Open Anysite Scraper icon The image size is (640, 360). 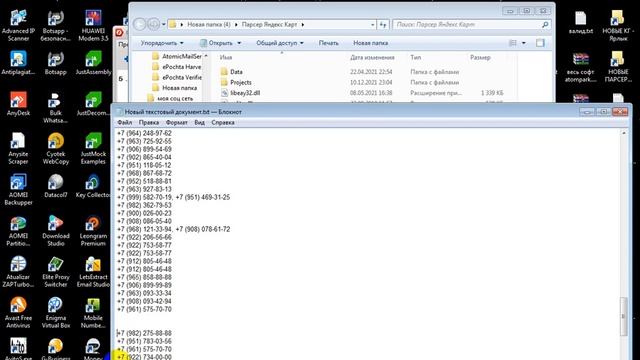[18, 149]
